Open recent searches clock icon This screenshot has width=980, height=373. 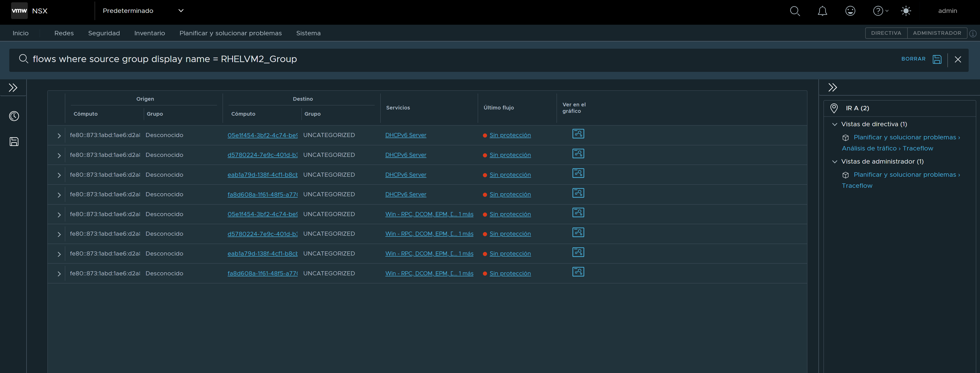(14, 116)
